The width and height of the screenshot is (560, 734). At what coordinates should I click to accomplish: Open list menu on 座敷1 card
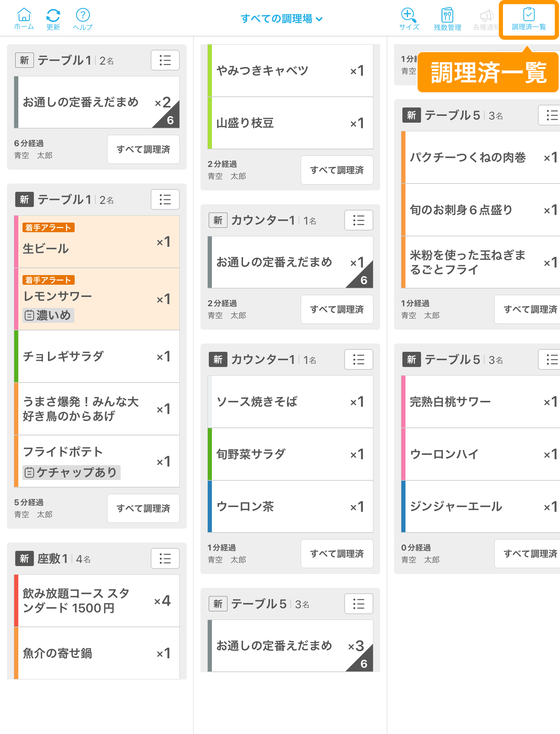tap(165, 558)
